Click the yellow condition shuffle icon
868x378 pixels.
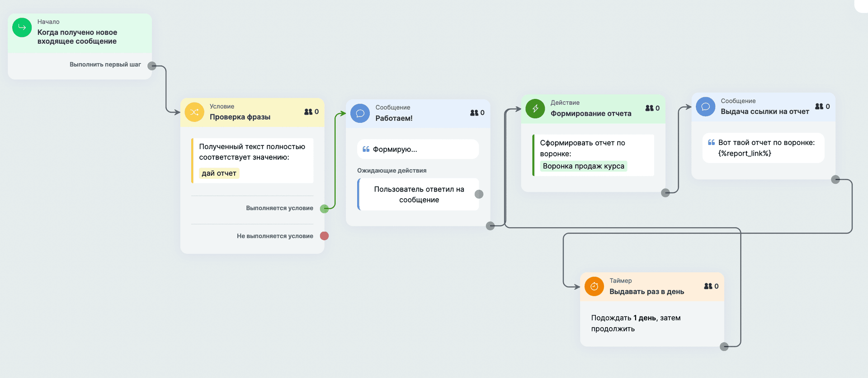(x=194, y=112)
